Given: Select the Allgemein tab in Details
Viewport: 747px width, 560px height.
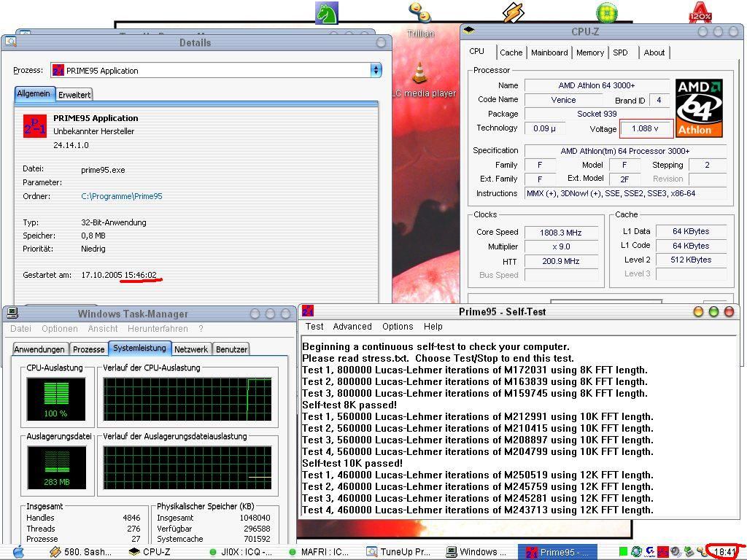Looking at the screenshot, I should (x=34, y=93).
